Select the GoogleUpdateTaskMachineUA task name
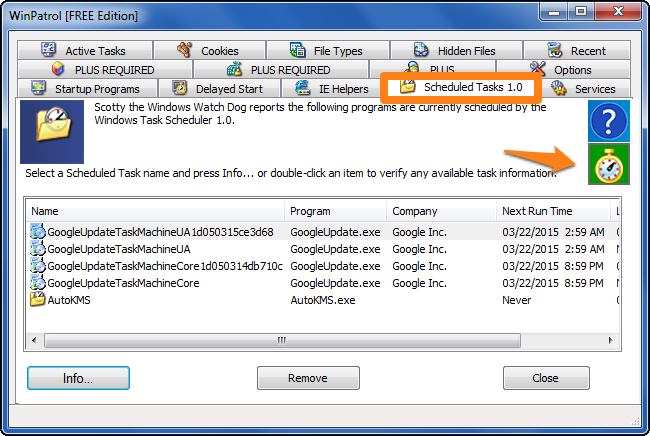650x436 pixels. click(x=119, y=249)
